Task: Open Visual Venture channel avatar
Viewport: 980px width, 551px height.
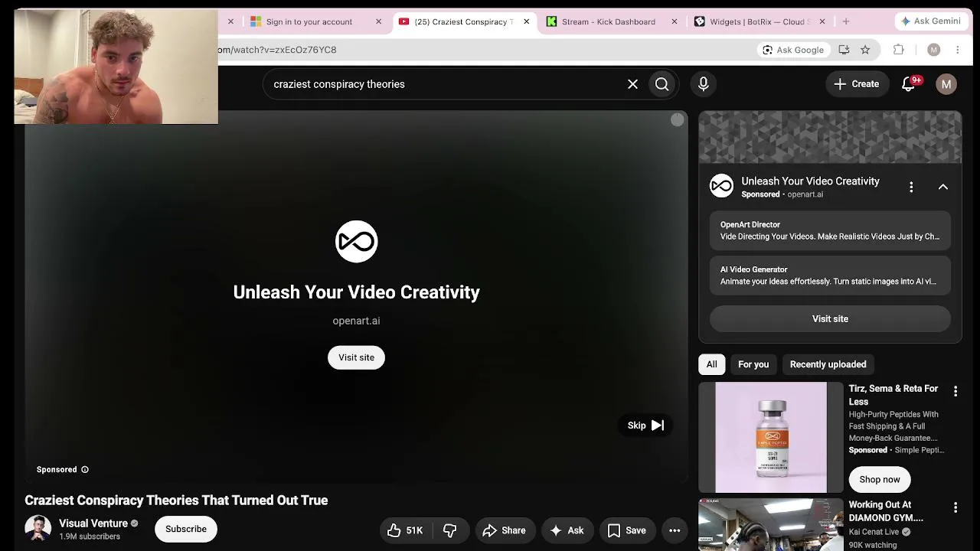Action: coord(38,529)
